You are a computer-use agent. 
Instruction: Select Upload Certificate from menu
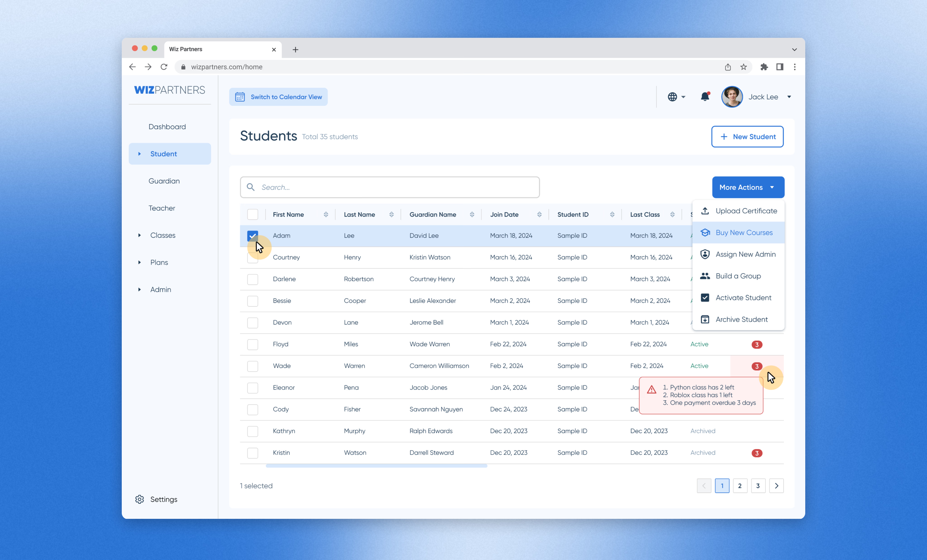(738, 211)
